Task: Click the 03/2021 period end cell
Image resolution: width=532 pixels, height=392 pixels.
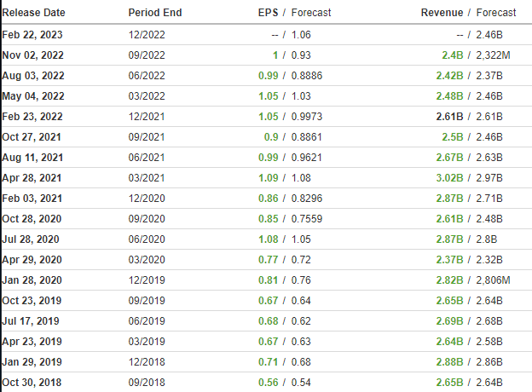Action: tap(147, 178)
